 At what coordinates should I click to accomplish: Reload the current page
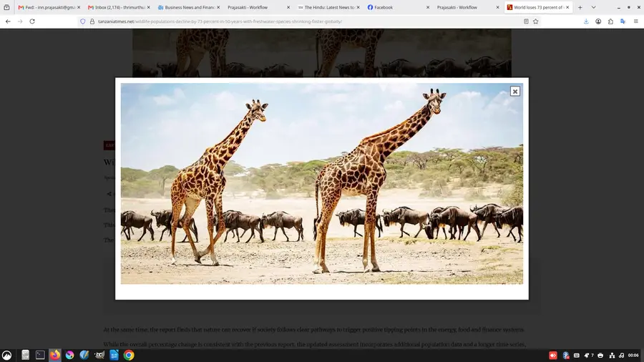pyautogui.click(x=32, y=21)
